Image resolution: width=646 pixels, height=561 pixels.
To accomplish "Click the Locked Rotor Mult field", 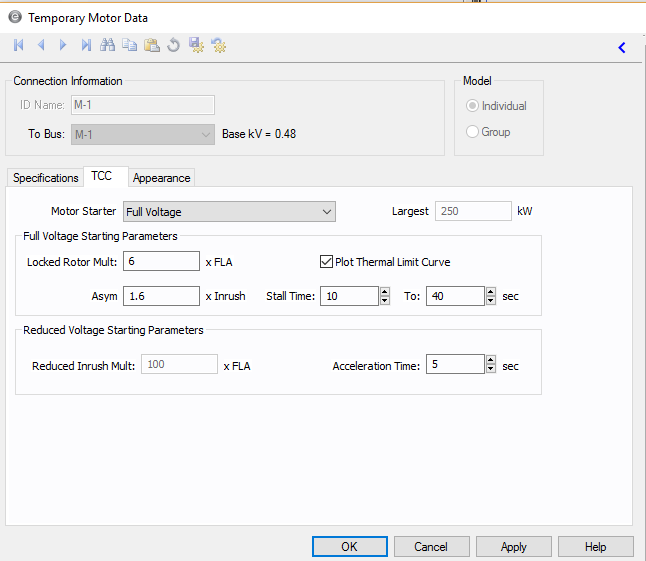I will point(161,262).
